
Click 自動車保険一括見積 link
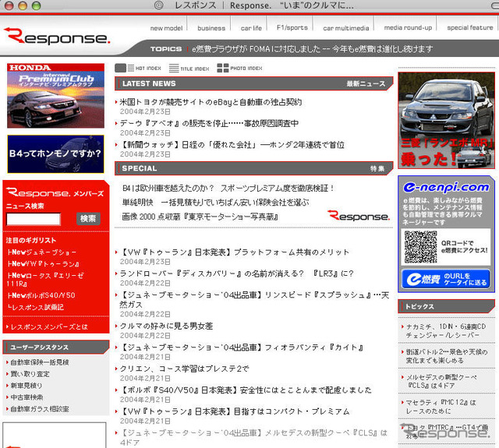(x=40, y=362)
